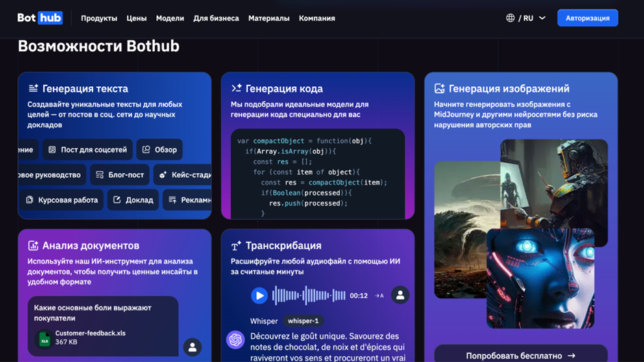Click the French transcription text Découvrez le goût
This screenshot has width=644, height=362.
coord(327,347)
